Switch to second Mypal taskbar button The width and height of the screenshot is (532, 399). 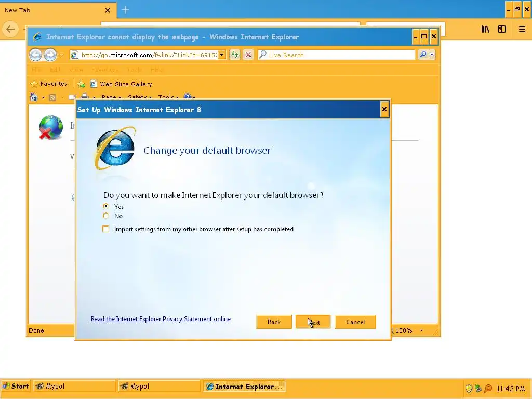[159, 386]
